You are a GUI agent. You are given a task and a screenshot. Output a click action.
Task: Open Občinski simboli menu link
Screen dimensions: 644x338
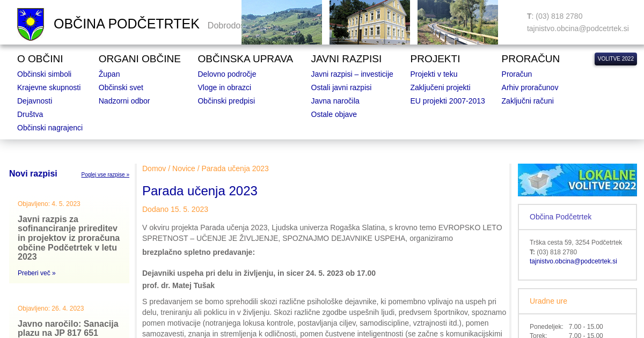[44, 74]
